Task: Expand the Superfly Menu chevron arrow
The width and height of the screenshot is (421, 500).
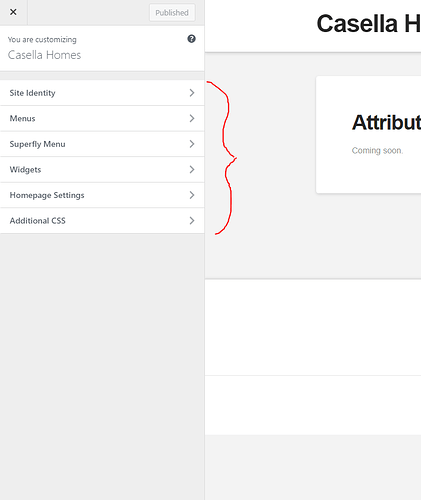Action: pyautogui.click(x=192, y=144)
